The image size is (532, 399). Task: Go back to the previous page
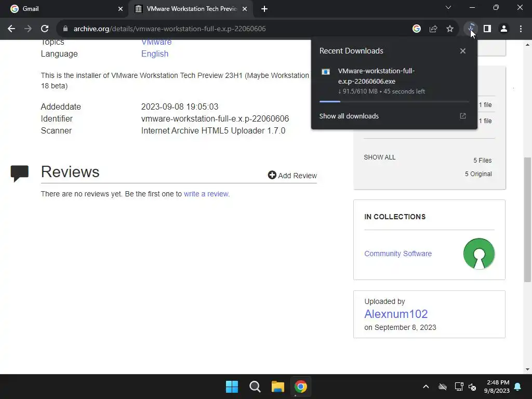(11, 29)
